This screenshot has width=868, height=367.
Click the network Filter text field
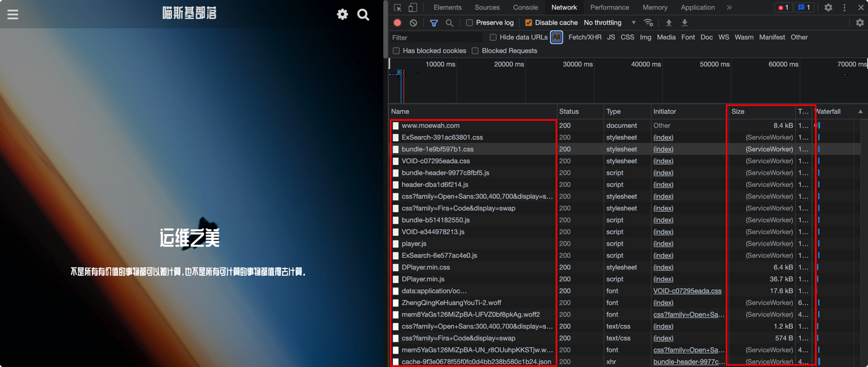click(436, 37)
